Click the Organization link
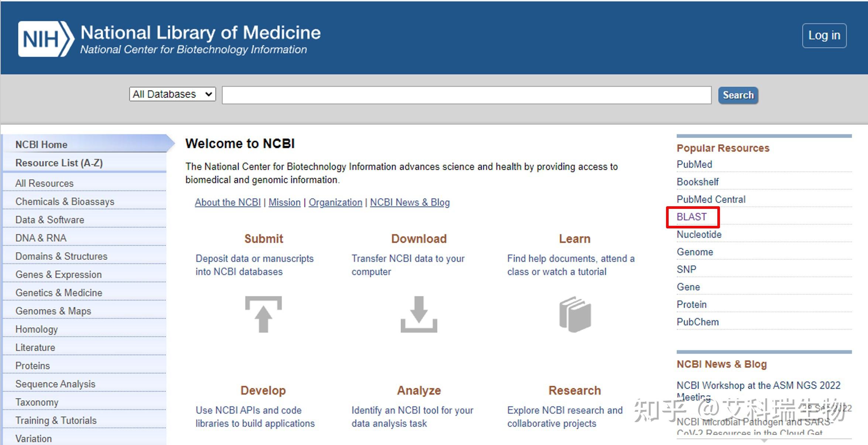 click(335, 203)
